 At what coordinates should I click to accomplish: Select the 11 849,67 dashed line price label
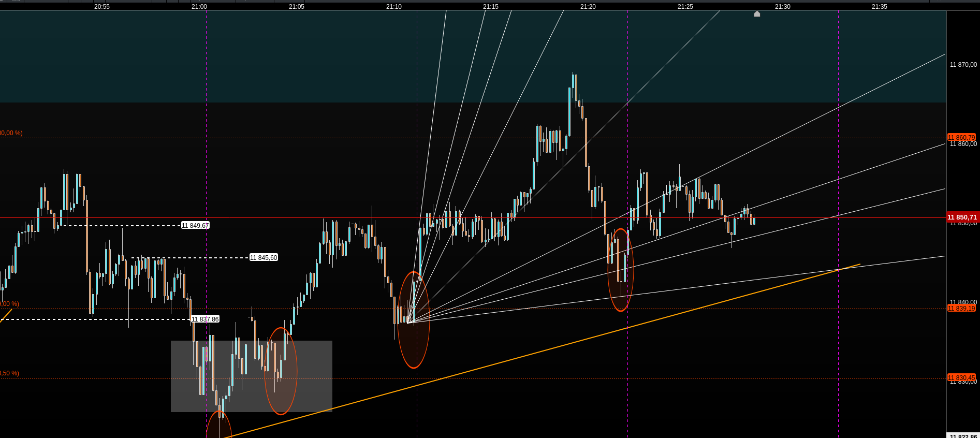(x=195, y=226)
